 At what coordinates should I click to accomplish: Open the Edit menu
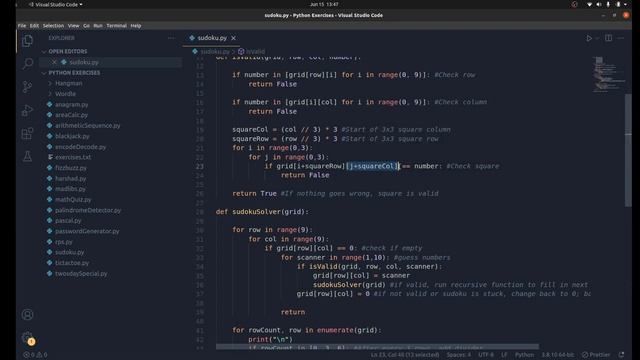[34, 26]
